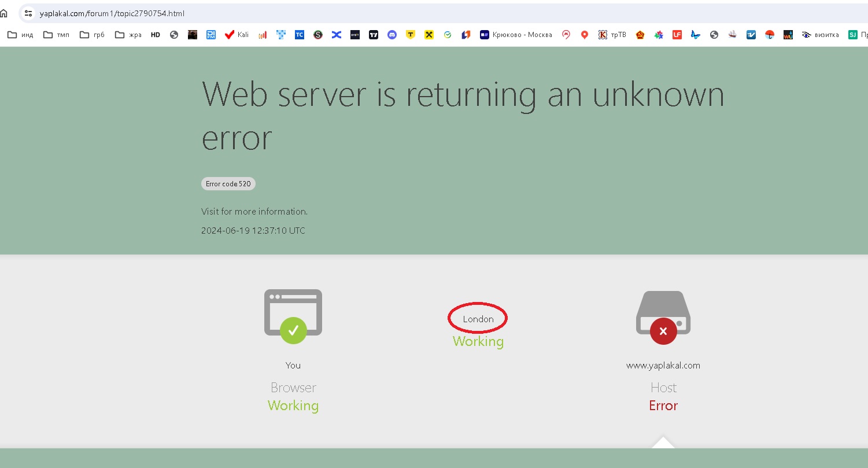
Task: Click the 'Host' heading text
Action: pyautogui.click(x=663, y=388)
